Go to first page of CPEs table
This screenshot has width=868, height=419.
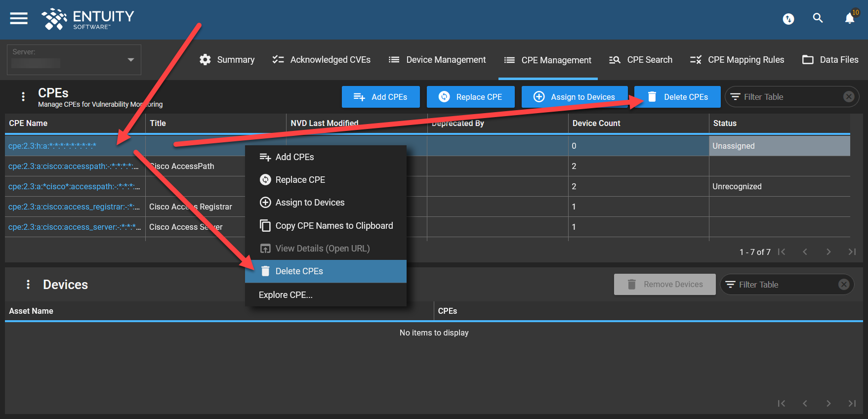[781, 252]
